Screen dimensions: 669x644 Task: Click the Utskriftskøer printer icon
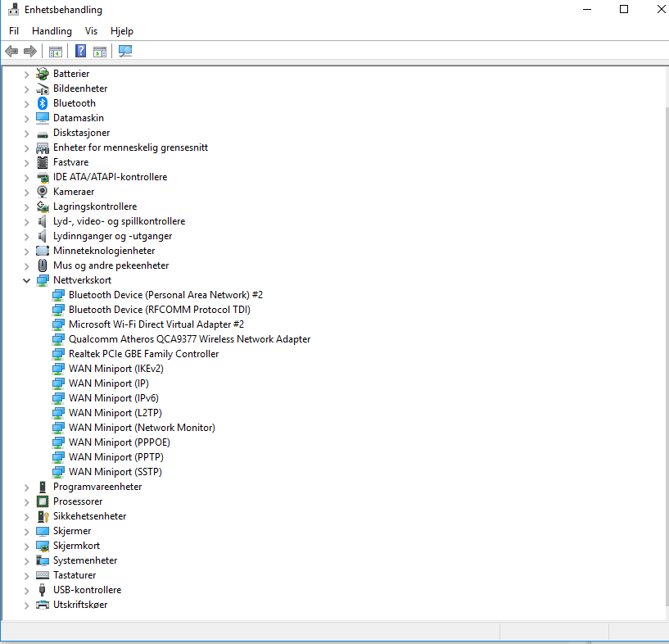(x=43, y=605)
